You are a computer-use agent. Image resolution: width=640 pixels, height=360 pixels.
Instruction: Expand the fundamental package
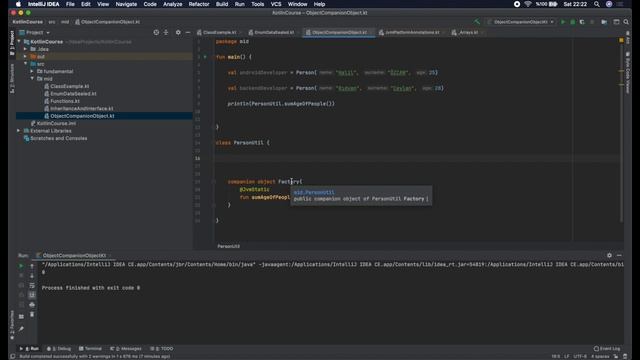(x=32, y=71)
